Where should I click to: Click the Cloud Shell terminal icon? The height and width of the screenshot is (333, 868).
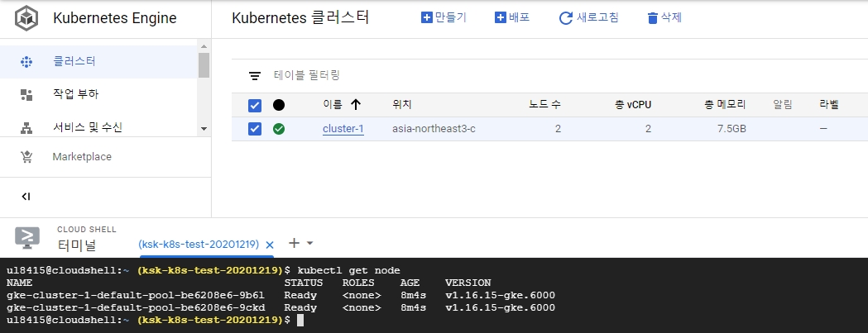[27, 237]
